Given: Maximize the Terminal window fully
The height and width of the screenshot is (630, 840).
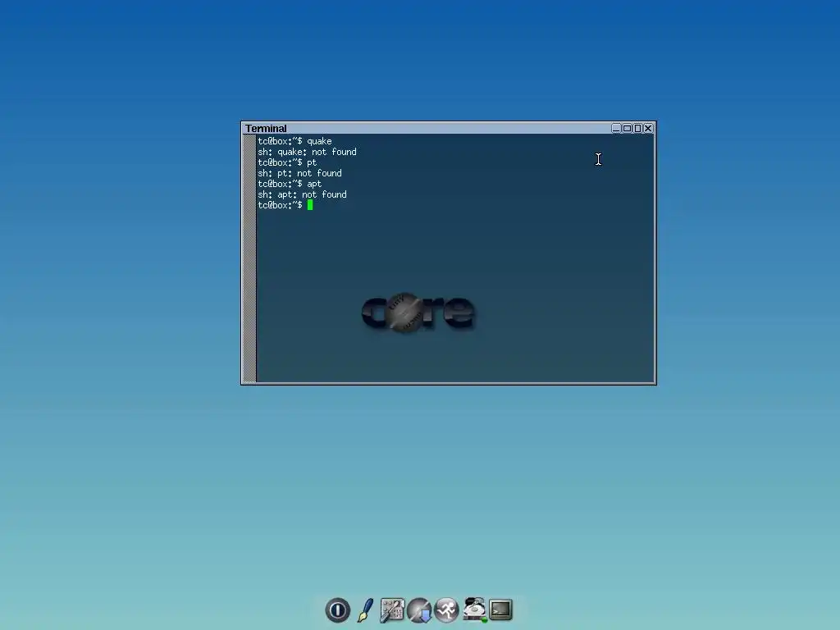Looking at the screenshot, I should 627,128.
